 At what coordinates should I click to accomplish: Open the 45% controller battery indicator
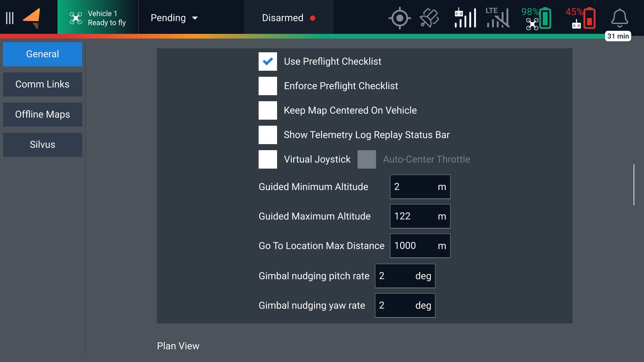tap(581, 18)
